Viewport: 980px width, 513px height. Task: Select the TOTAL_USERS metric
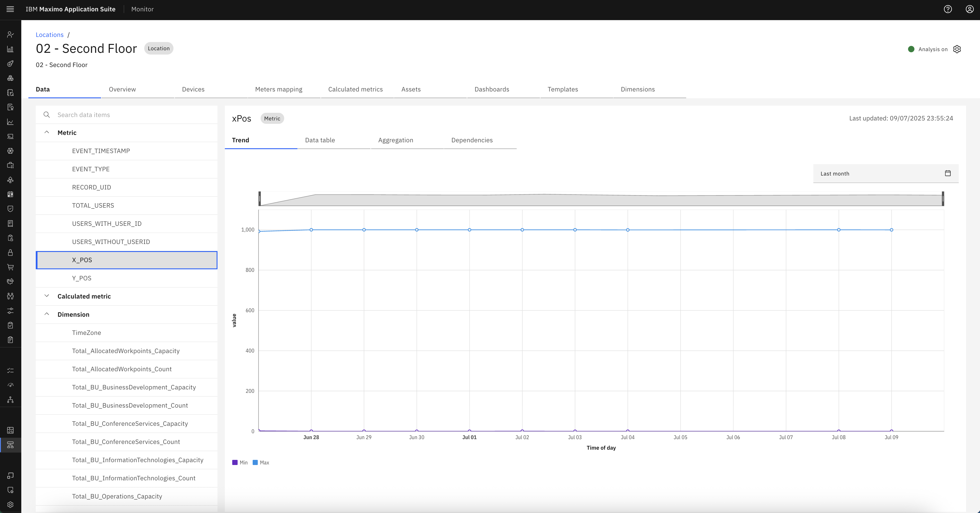127,205
